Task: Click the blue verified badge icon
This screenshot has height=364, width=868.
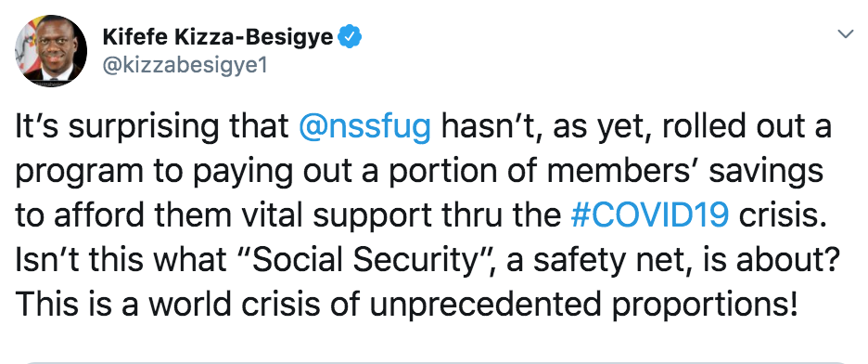Action: click(350, 37)
